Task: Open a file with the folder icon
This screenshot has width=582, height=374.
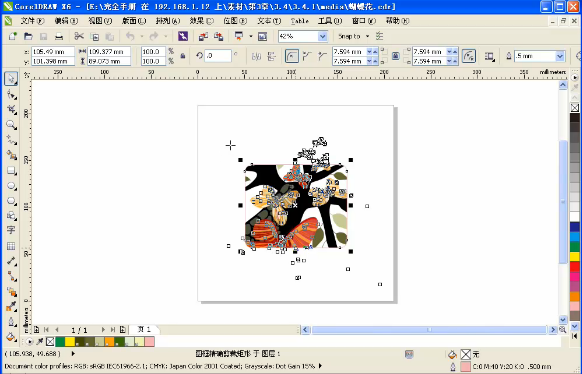Action: [x=28, y=36]
